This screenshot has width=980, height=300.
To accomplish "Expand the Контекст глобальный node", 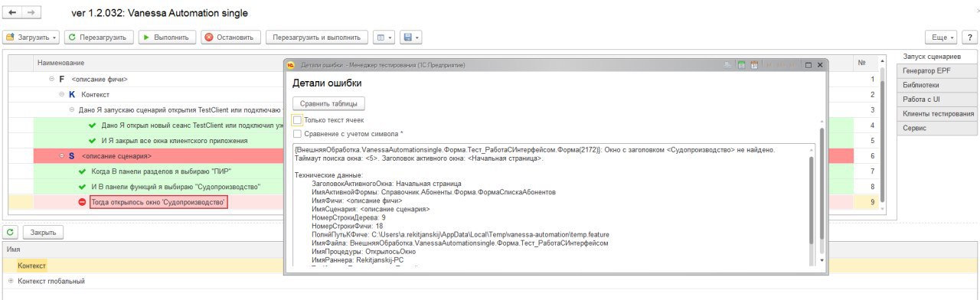I will (11, 281).
